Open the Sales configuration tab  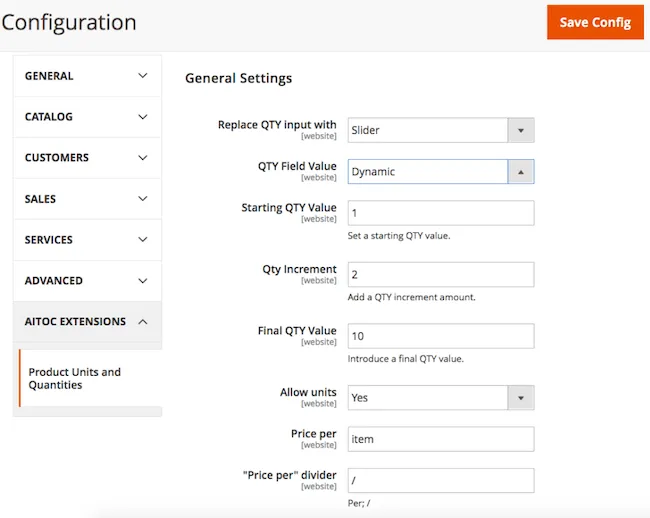point(40,199)
